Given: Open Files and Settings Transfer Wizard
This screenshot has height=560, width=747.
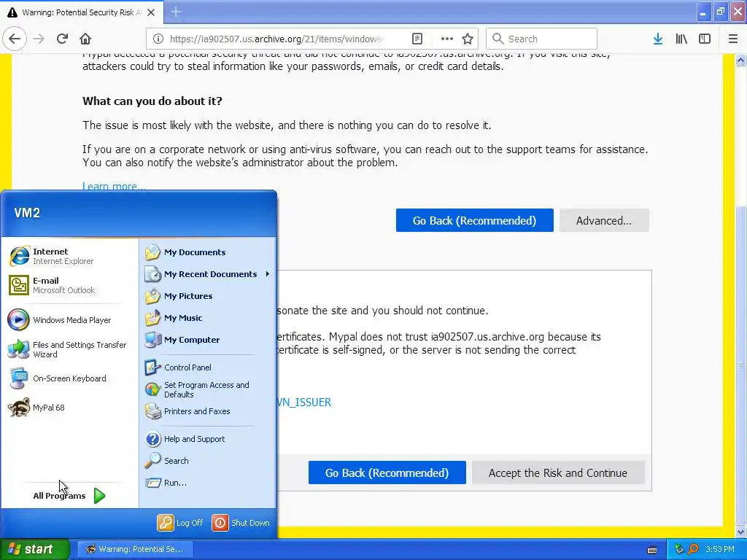Looking at the screenshot, I should tap(69, 349).
